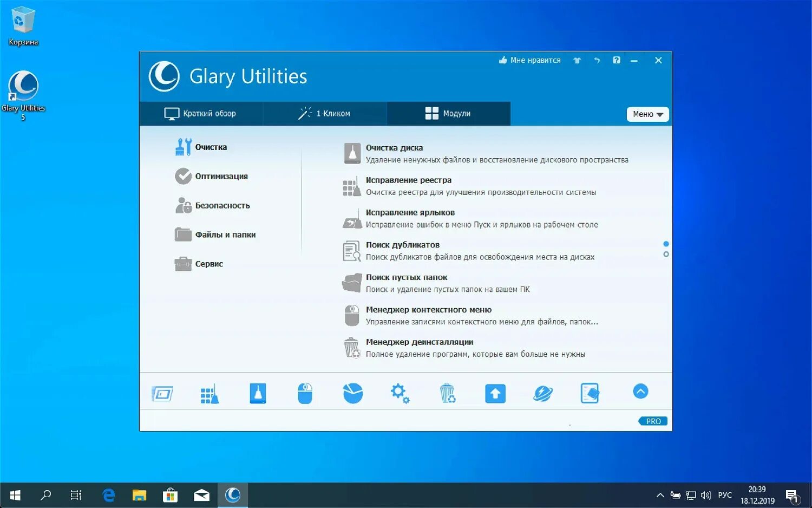Click the 'Мне нравится' thumbs-up link

(530, 60)
